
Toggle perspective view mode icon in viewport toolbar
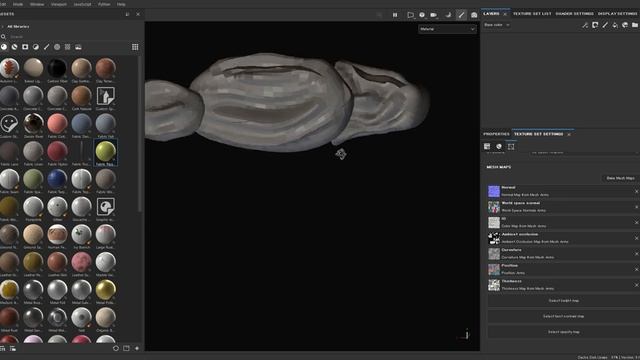(411, 15)
